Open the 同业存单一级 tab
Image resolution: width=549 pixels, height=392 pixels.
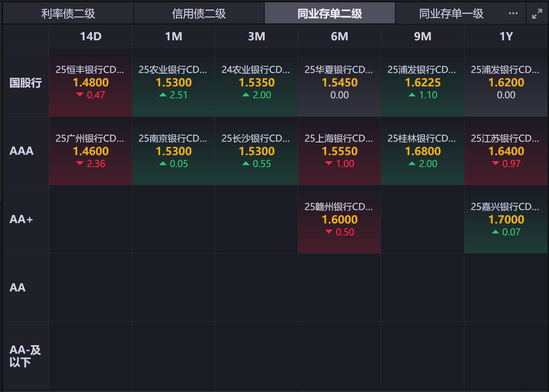tap(451, 13)
